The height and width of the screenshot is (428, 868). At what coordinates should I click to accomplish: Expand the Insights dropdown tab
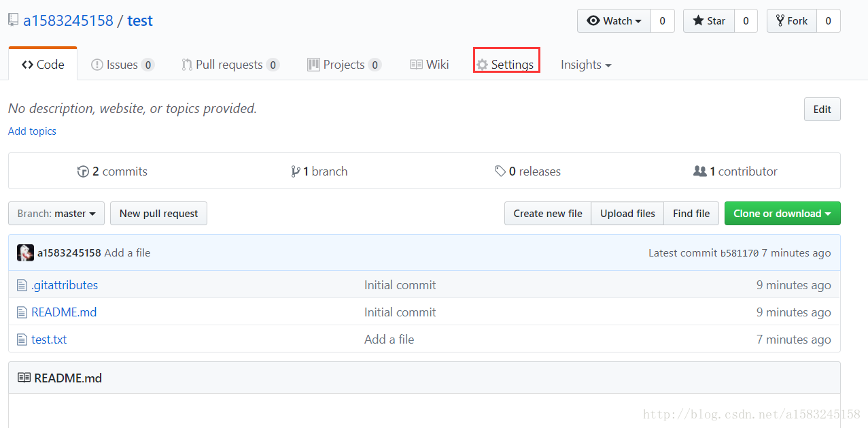(x=586, y=65)
